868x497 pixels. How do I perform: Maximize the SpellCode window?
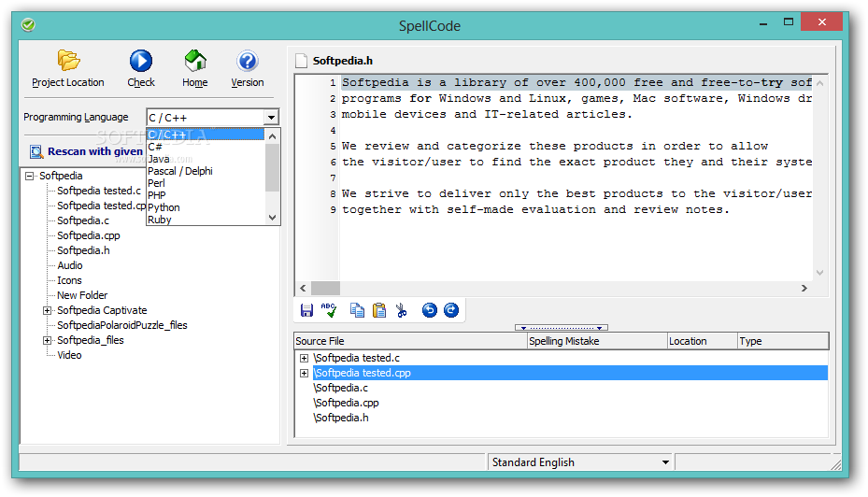[789, 22]
